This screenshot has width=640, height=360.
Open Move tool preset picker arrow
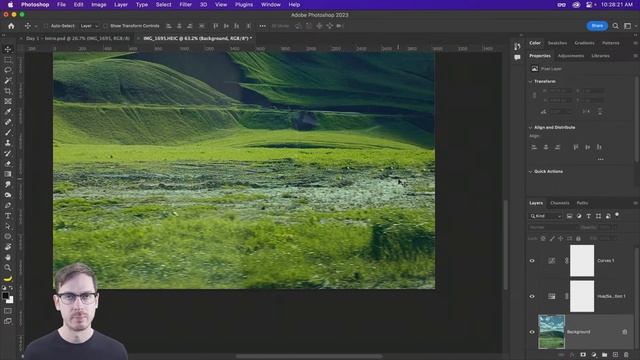(36, 26)
